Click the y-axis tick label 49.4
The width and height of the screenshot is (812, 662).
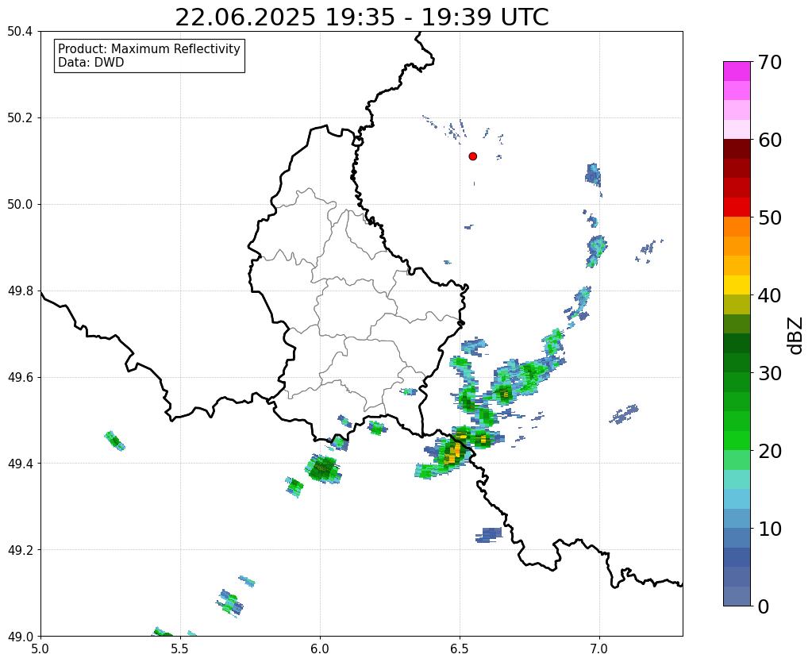pos(20,464)
